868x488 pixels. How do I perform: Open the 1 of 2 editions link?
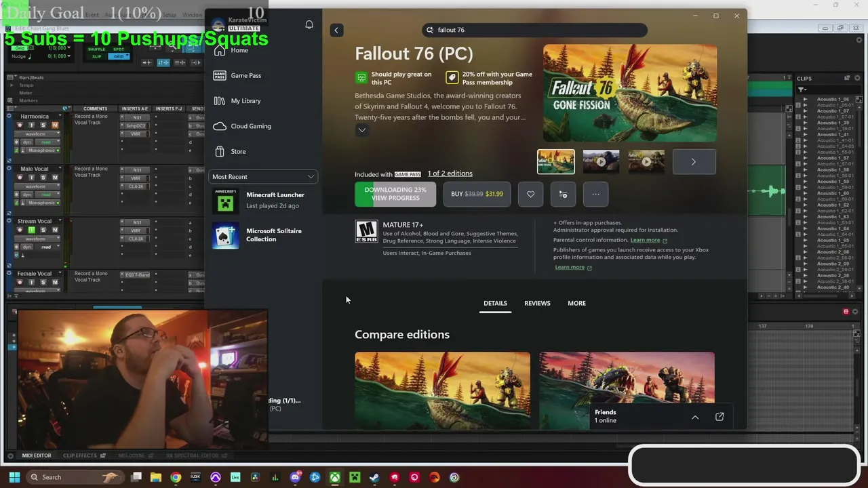[450, 174]
